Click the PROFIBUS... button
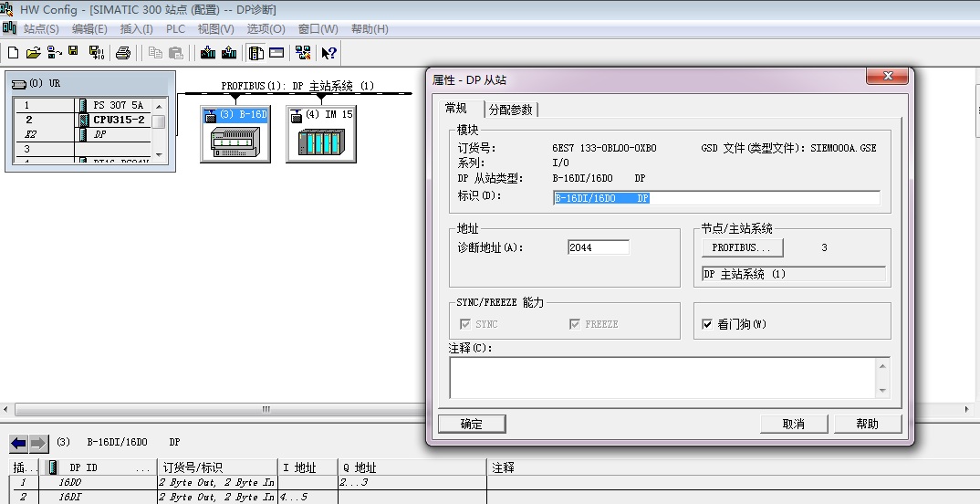Viewport: 980px width, 504px height. pos(742,247)
